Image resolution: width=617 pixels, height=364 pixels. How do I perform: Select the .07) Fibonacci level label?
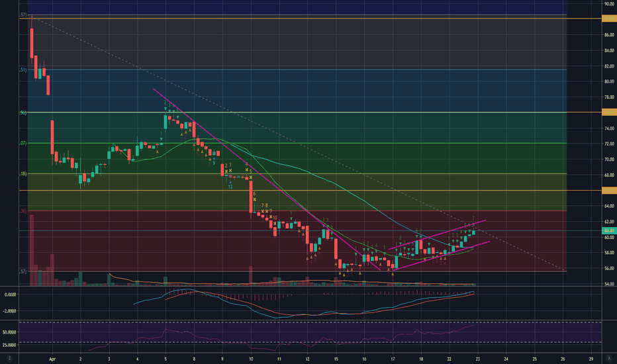23,144
